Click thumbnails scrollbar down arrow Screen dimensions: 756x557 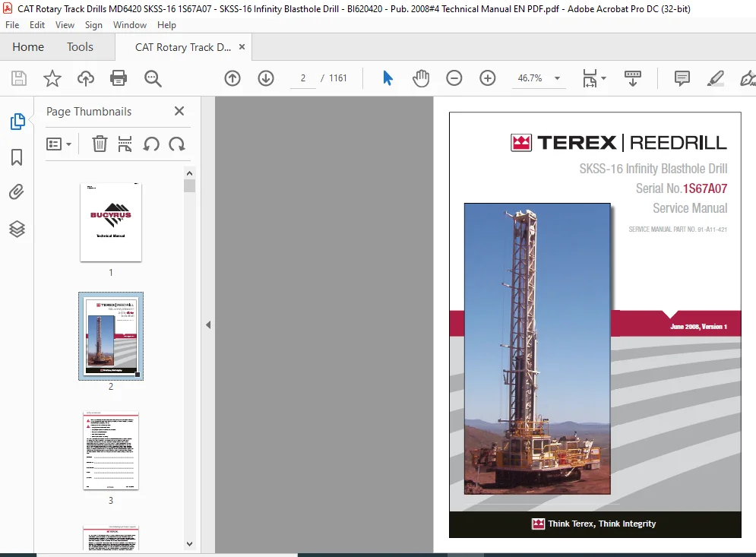(x=189, y=544)
